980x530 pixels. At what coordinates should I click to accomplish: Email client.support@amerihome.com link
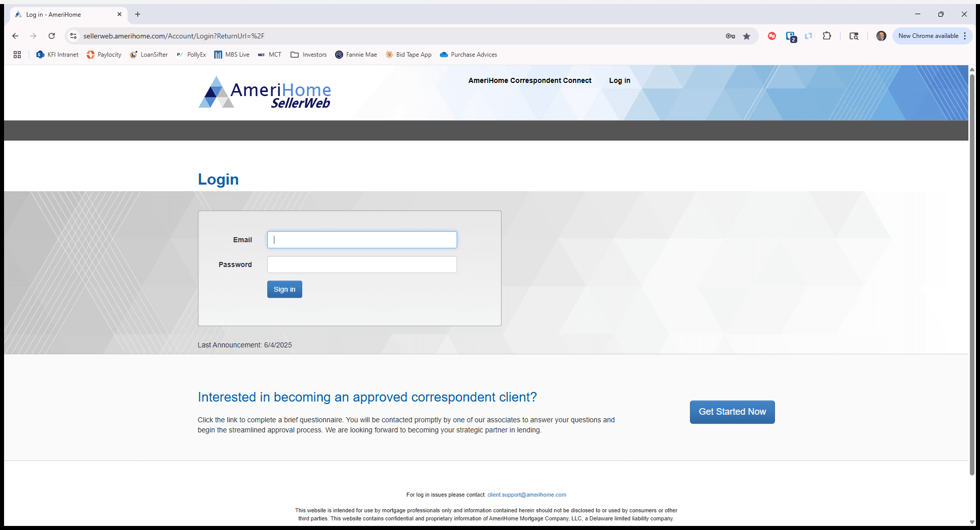point(526,495)
